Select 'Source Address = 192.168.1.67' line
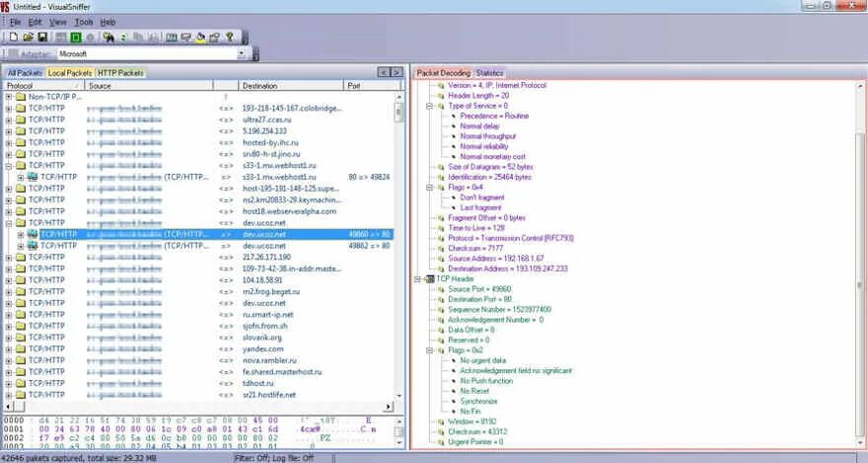Screen dimensions: 868x463 click(x=496, y=259)
